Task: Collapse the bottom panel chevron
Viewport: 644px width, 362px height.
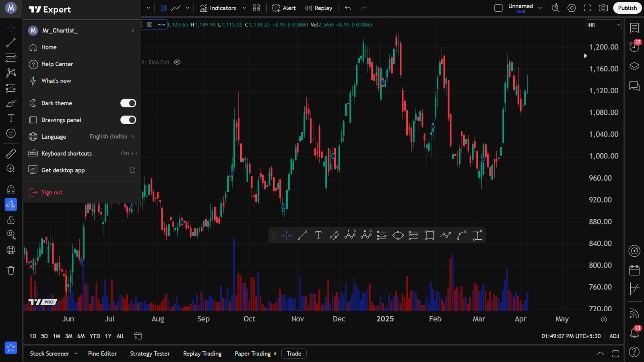Action: [600, 354]
